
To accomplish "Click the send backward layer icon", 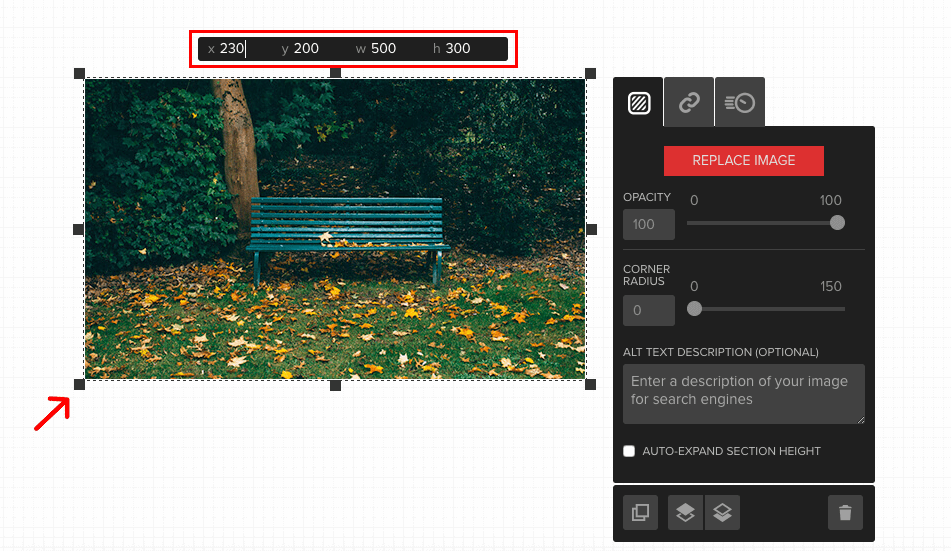I will click(723, 513).
